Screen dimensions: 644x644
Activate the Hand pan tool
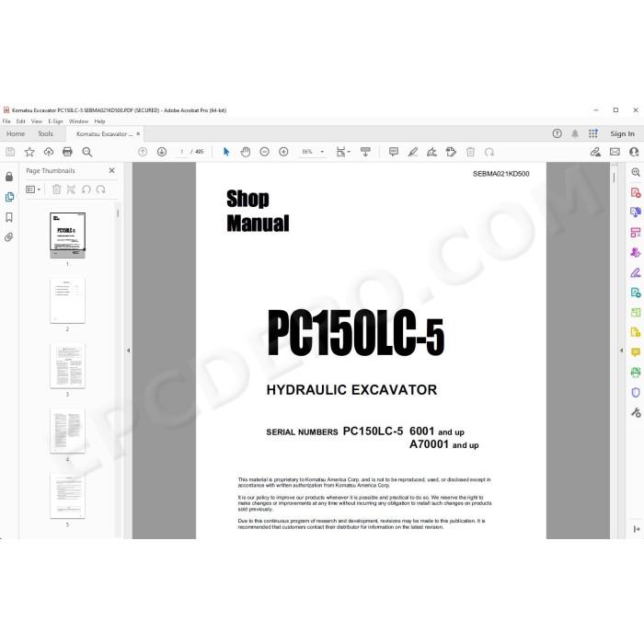pos(246,152)
